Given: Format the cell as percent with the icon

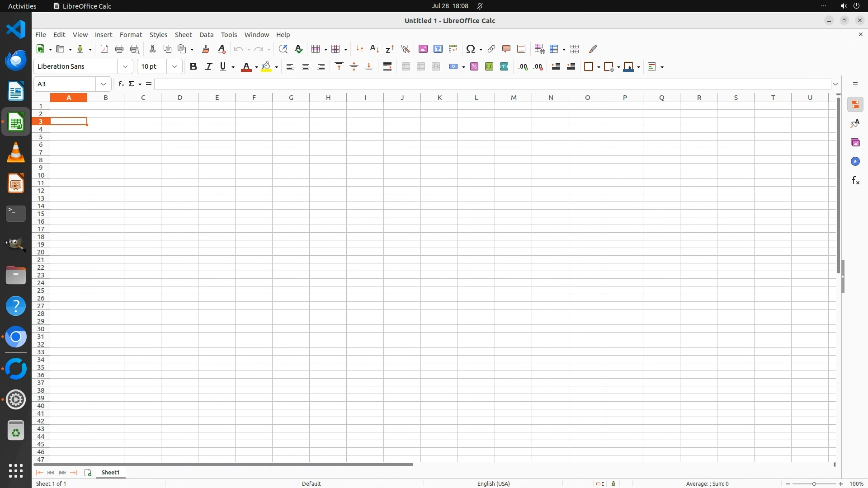Looking at the screenshot, I should click(474, 67).
